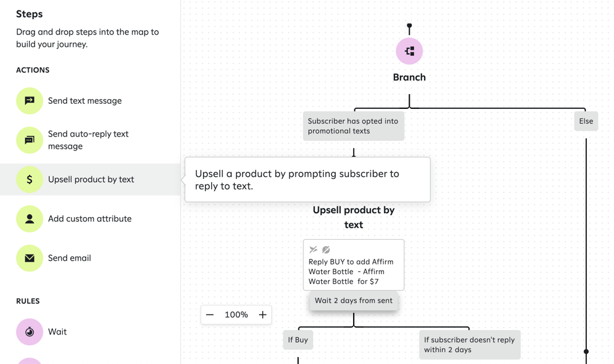Click the Send text message icon

30,101
